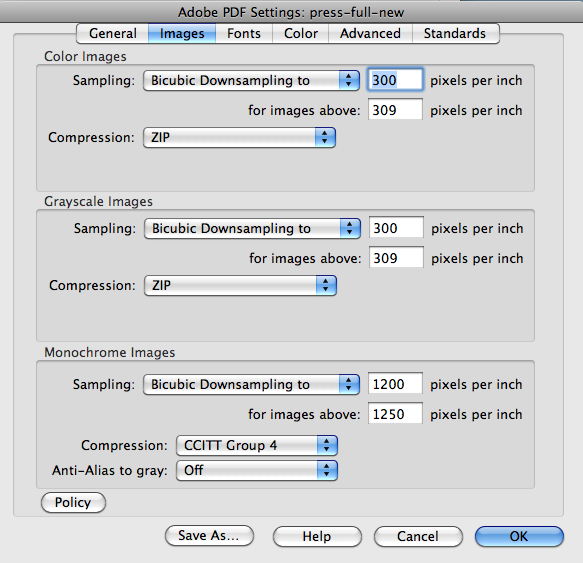Image resolution: width=583 pixels, height=563 pixels.
Task: Click Grayscale Images 300 ppi field
Action: point(396,227)
